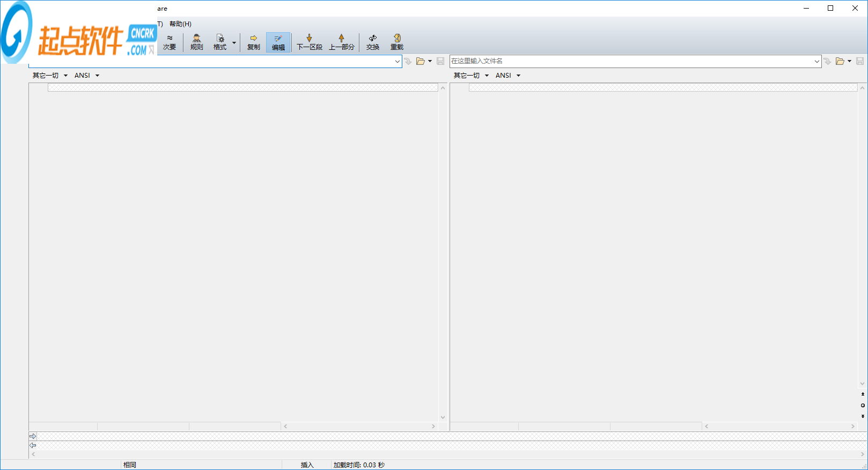Click the right pane scroll-down arrow
Viewport: 868px width, 470px height.
(x=863, y=384)
